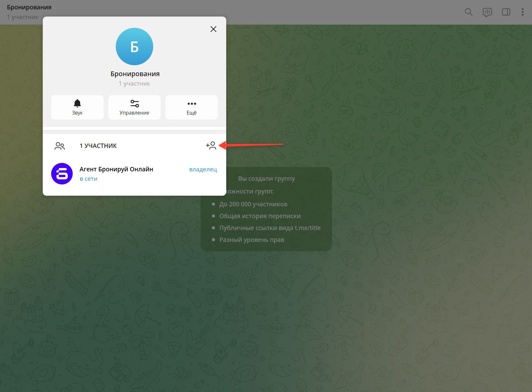The width and height of the screenshot is (532, 392).
Task: Open the discussion bubble icon in header
Action: 487,12
